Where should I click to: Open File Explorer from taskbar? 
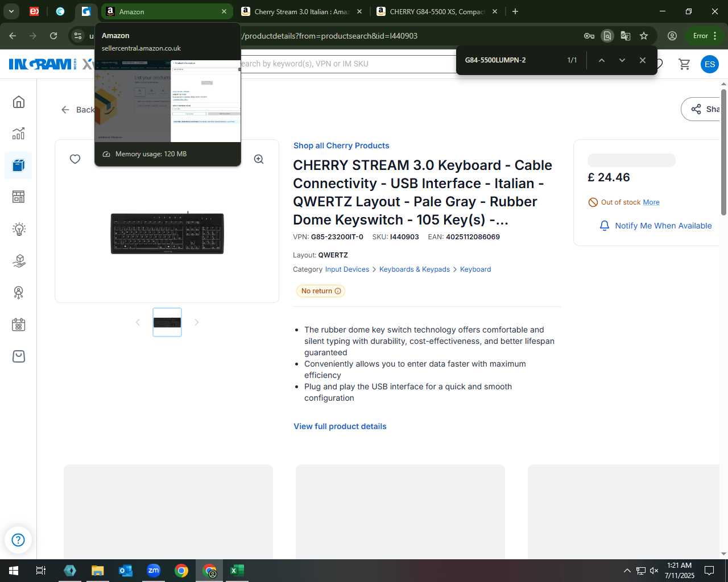(x=98, y=571)
